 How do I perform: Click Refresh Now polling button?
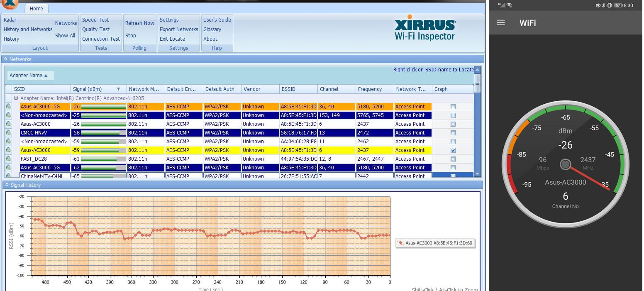pyautogui.click(x=140, y=23)
